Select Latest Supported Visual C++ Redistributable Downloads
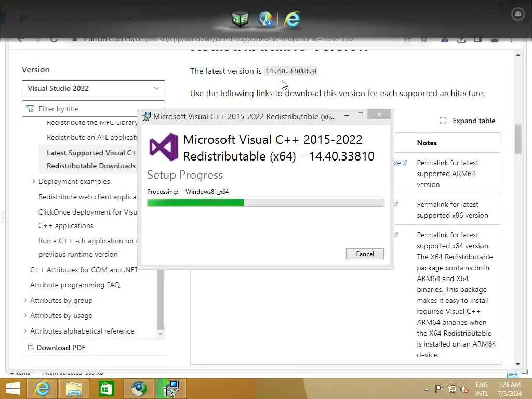Screen dimensions: 532x399 [x=91, y=159]
